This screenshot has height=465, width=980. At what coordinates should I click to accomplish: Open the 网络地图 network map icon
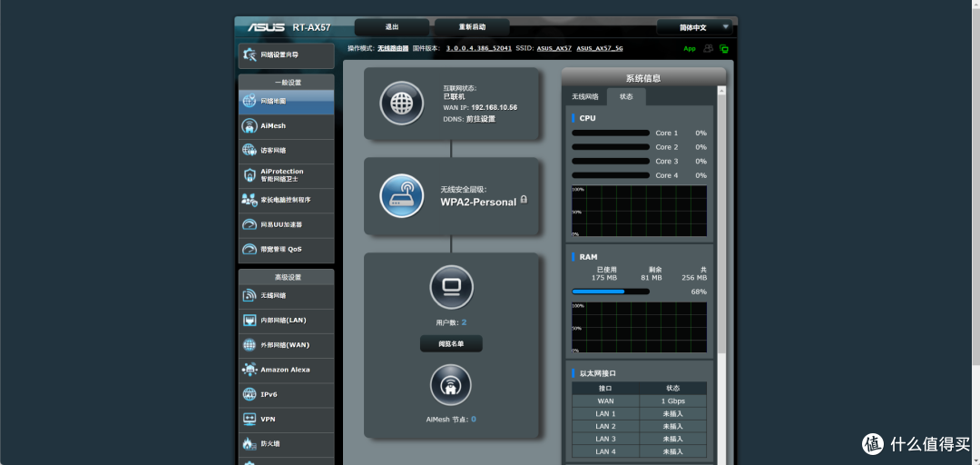coord(250,101)
